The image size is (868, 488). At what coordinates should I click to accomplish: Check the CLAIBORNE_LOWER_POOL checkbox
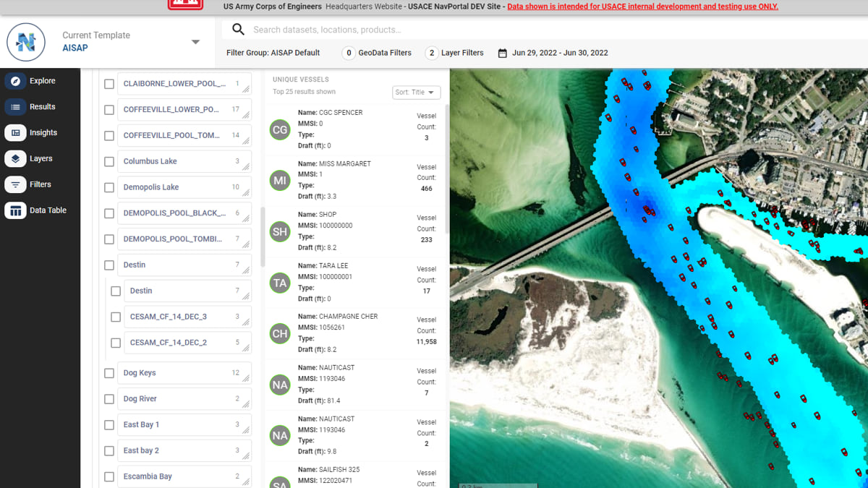tap(109, 84)
